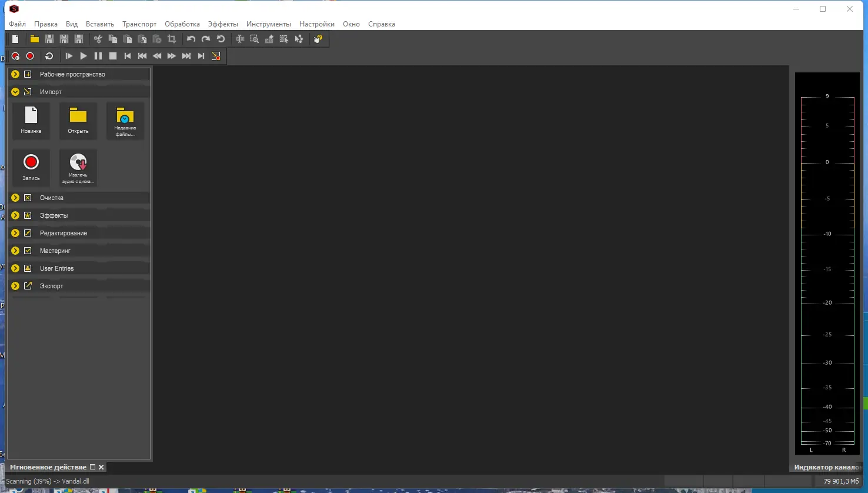The width and height of the screenshot is (868, 493).
Task: Select the Event tool with dashed selection
Action: click(284, 39)
